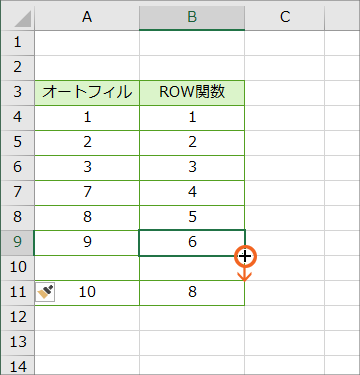Click the オートフィル header cell

(x=87, y=93)
